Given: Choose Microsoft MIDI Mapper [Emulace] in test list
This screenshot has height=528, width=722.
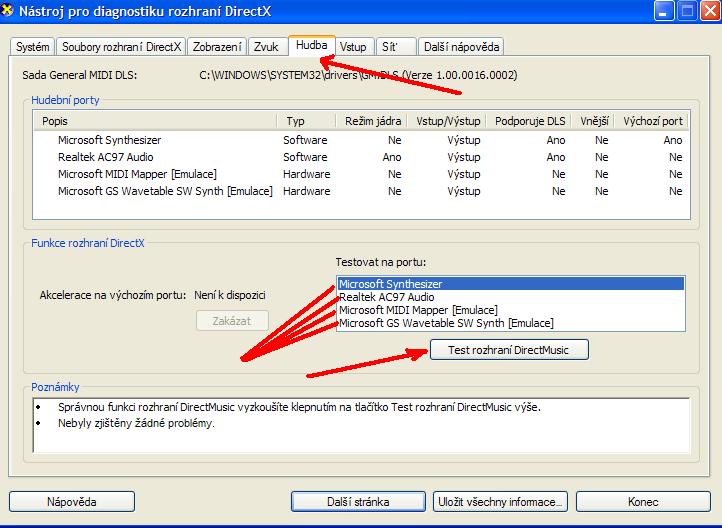Looking at the screenshot, I should [x=417, y=310].
